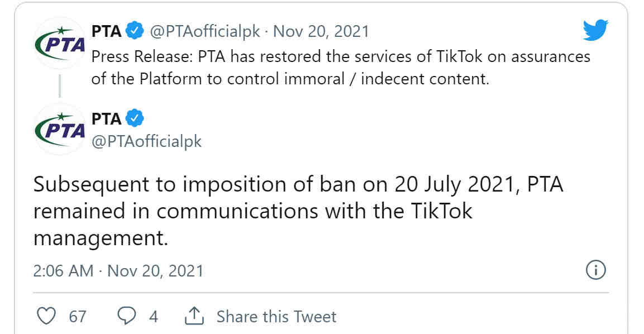Open @PTAofficialpk handle in parent tweet
644x334 pixels.
click(x=205, y=32)
